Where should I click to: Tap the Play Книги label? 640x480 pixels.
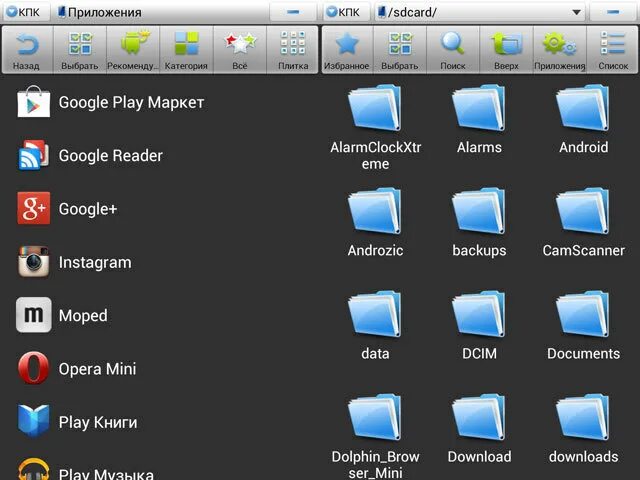98,422
